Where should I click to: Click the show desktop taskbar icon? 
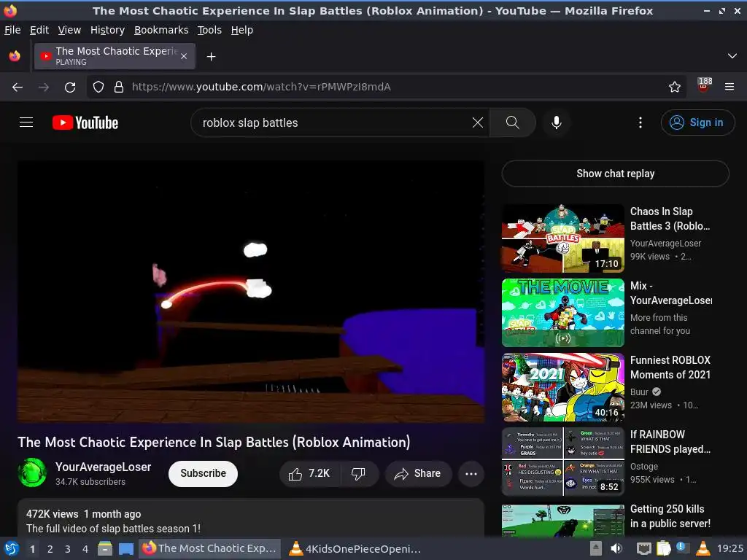click(x=125, y=548)
